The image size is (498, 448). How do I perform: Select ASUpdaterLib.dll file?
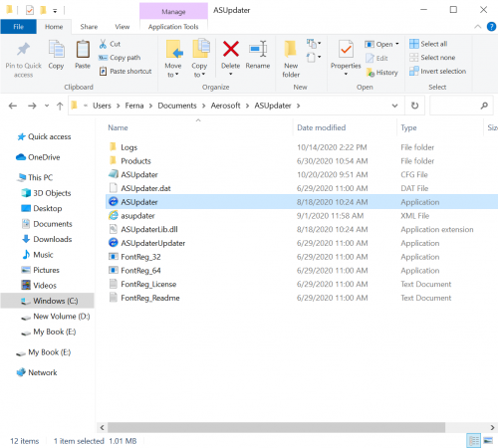coord(143,229)
